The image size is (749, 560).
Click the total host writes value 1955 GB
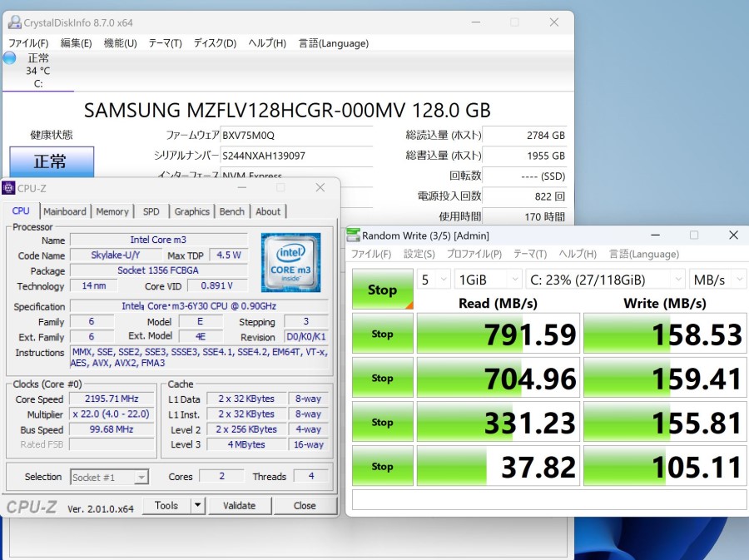pyautogui.click(x=524, y=156)
